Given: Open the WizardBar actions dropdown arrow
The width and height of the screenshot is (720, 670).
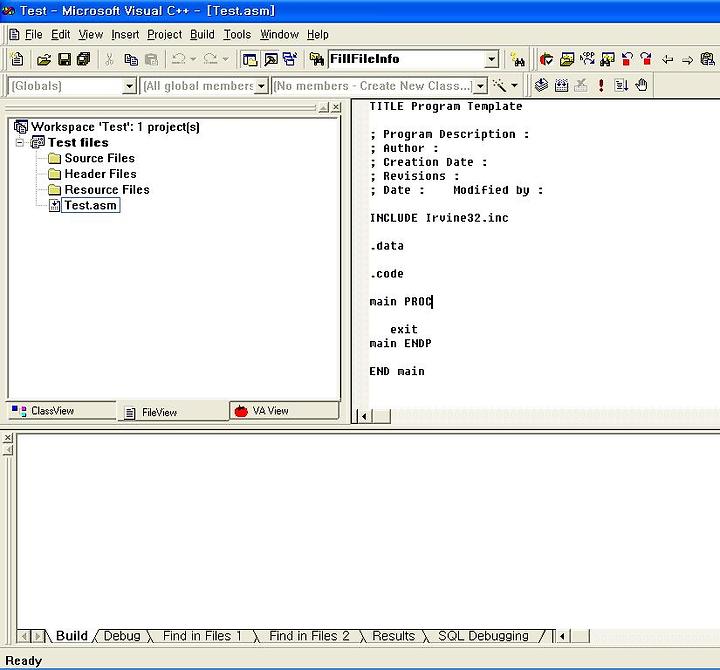Looking at the screenshot, I should (x=514, y=85).
